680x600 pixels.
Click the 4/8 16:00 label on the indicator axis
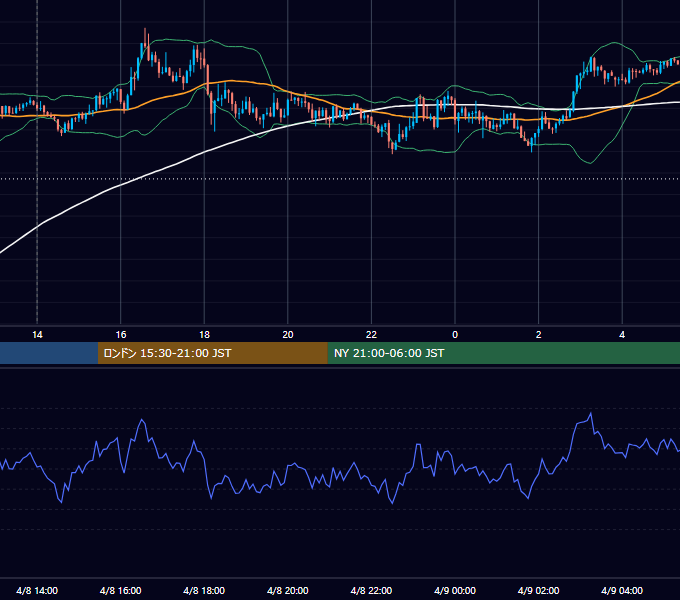121,590
